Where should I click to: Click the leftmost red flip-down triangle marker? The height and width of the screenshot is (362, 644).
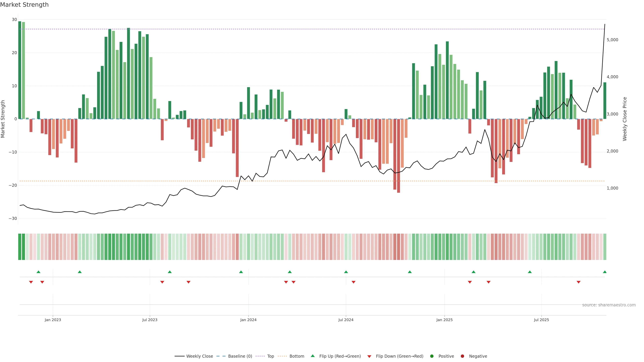pyautogui.click(x=31, y=282)
